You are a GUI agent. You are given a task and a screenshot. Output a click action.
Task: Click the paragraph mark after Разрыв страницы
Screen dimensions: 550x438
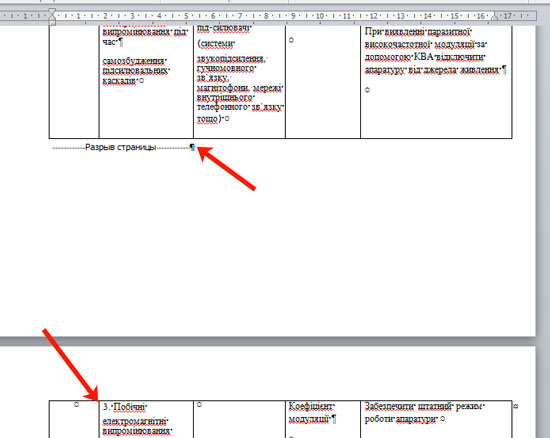pos(192,147)
